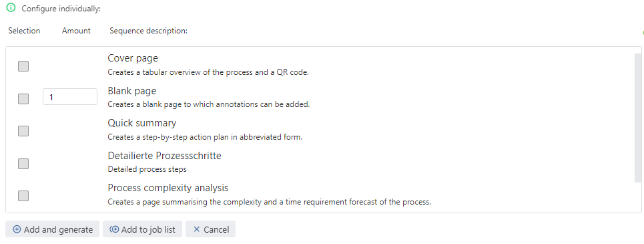Click the Blank page heading text

pos(132,90)
